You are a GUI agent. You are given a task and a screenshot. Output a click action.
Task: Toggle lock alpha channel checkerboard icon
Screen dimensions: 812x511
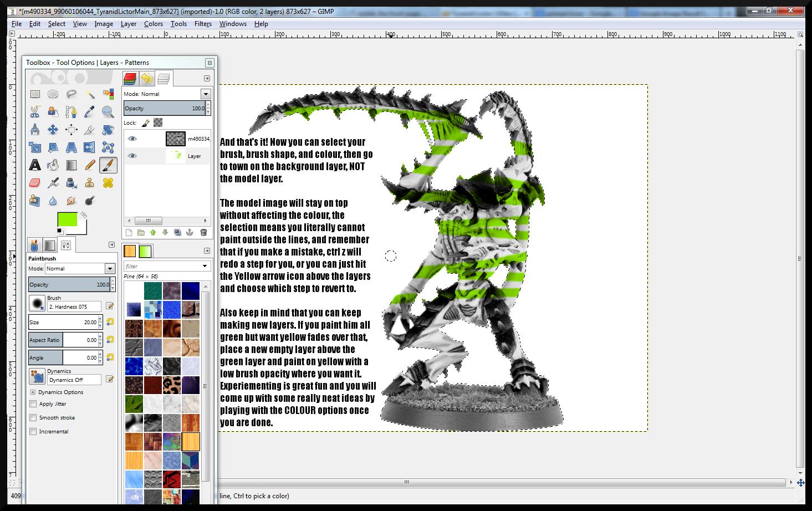click(158, 123)
